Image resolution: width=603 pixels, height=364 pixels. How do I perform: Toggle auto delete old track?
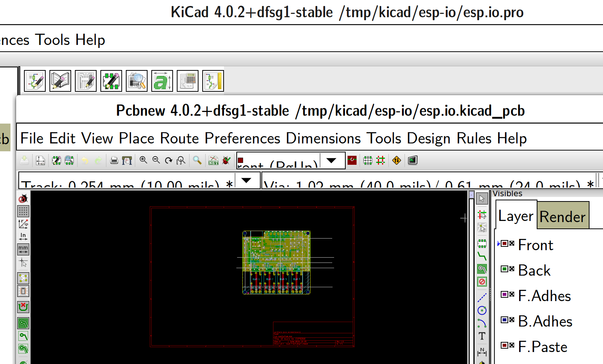point(23,307)
